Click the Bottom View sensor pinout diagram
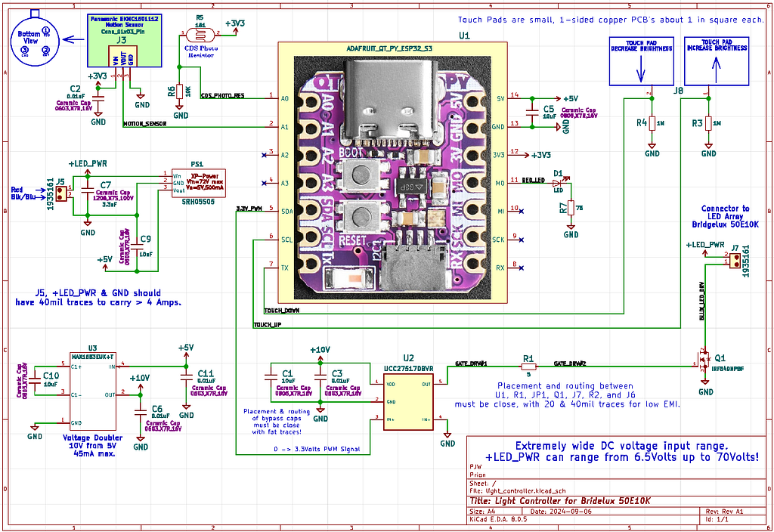Viewport: 774px width, 532px height. 34,38
